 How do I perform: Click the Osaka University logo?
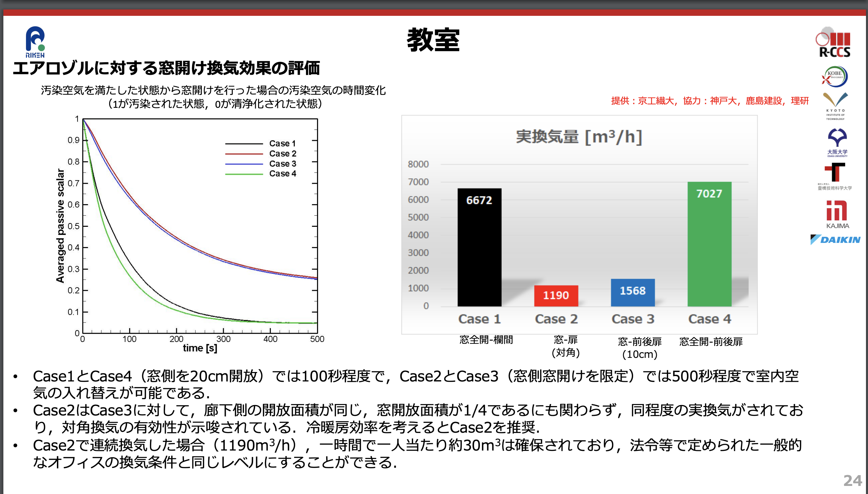pyautogui.click(x=837, y=143)
